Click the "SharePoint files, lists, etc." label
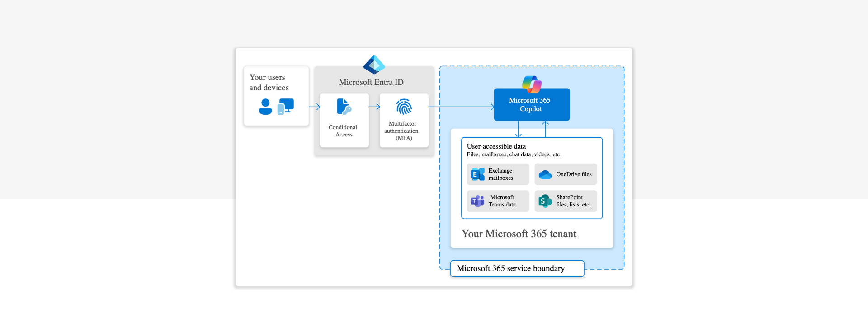Image resolution: width=868 pixels, height=318 pixels. click(x=573, y=201)
